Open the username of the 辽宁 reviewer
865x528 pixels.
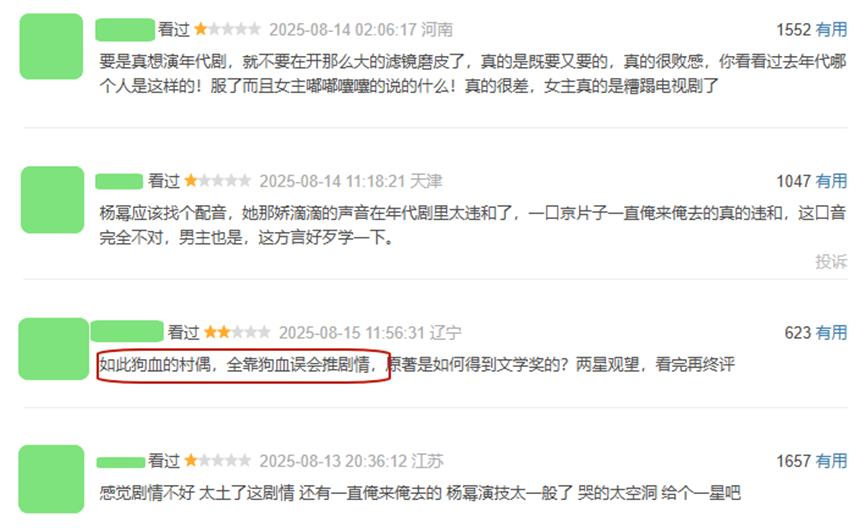pos(127,331)
